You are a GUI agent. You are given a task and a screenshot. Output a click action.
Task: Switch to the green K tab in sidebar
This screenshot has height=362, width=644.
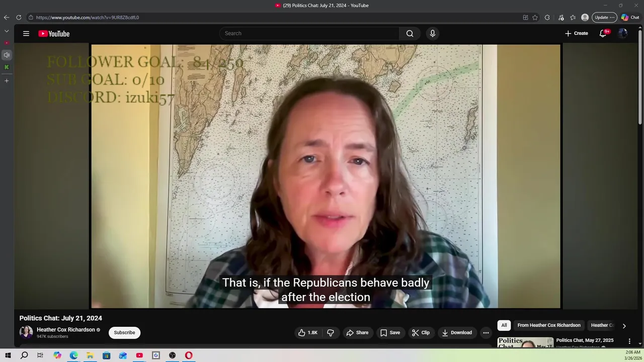pos(7,67)
